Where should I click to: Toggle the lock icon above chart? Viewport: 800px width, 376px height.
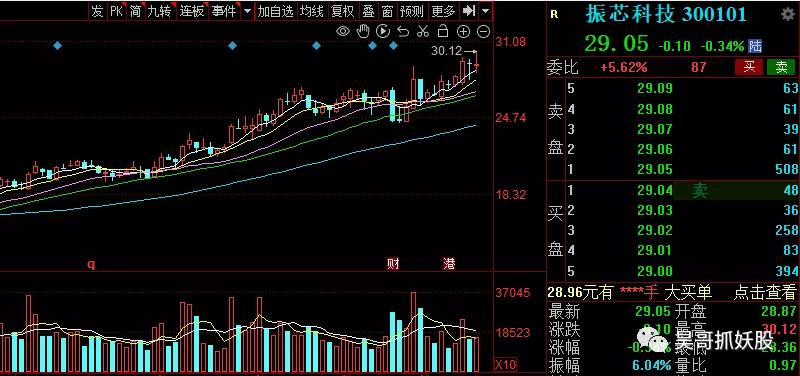click(x=443, y=31)
